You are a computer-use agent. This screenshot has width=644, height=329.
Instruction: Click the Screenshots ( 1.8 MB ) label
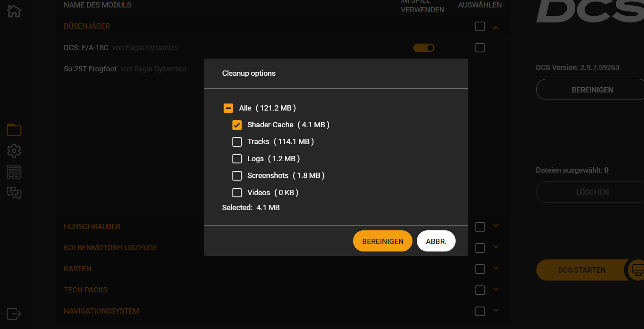(286, 176)
